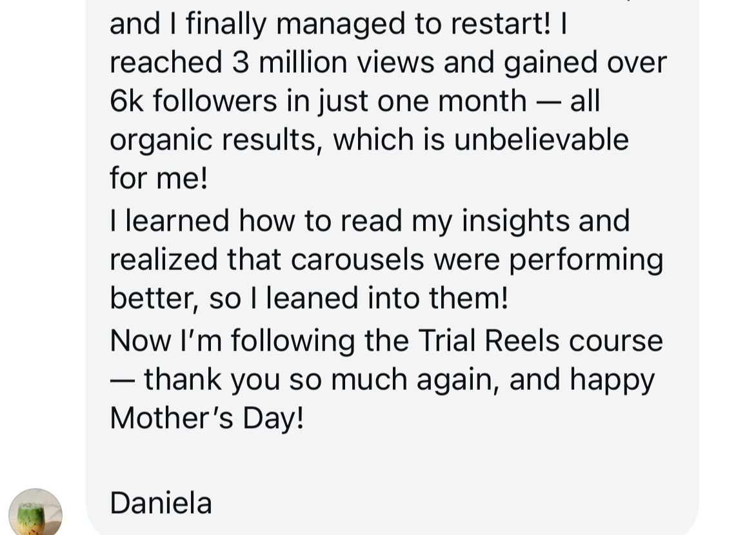This screenshot has width=756, height=535.
Task: Click the signature name Daniela
Action: pyautogui.click(x=161, y=503)
